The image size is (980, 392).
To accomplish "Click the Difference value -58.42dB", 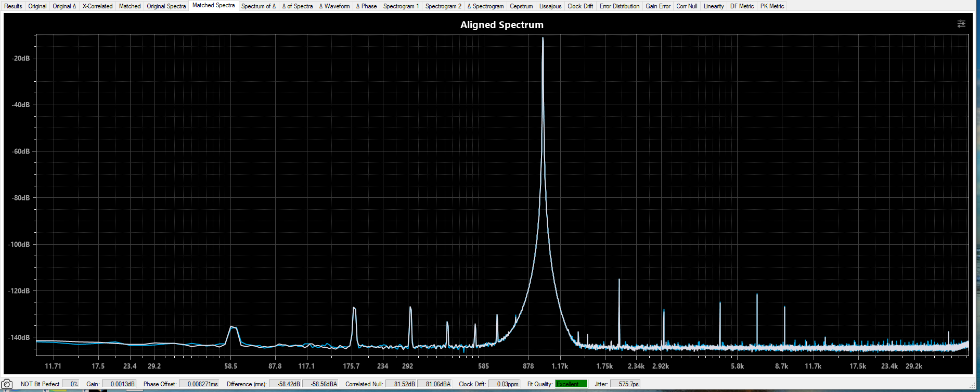I will [286, 384].
